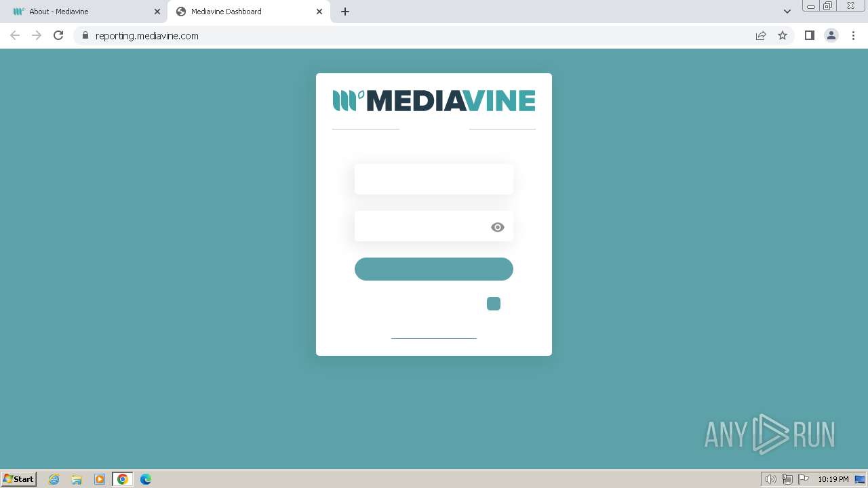The height and width of the screenshot is (488, 868).
Task: Open the Windows Start menu
Action: click(19, 479)
